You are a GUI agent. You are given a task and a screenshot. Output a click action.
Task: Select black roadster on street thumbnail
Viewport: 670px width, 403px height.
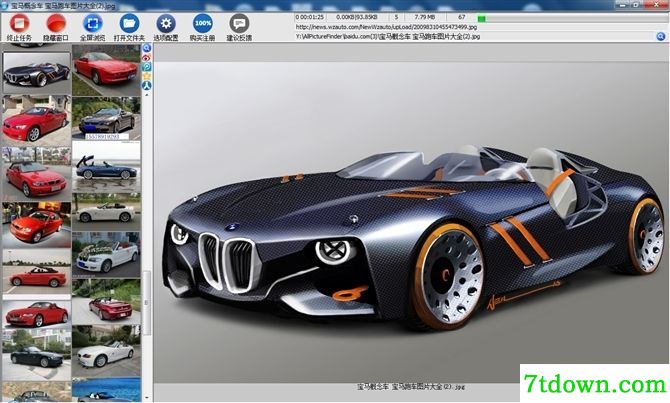(x=36, y=354)
